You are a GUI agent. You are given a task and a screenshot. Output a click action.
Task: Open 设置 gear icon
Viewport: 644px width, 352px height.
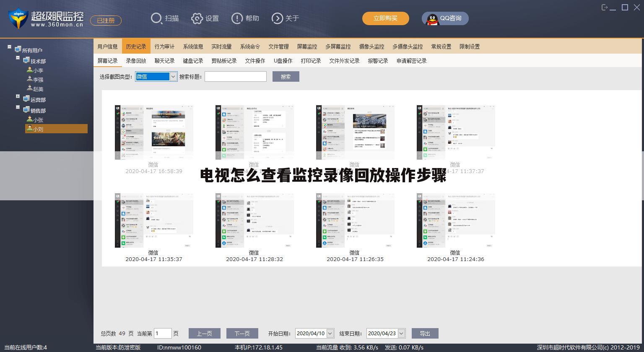pyautogui.click(x=197, y=18)
